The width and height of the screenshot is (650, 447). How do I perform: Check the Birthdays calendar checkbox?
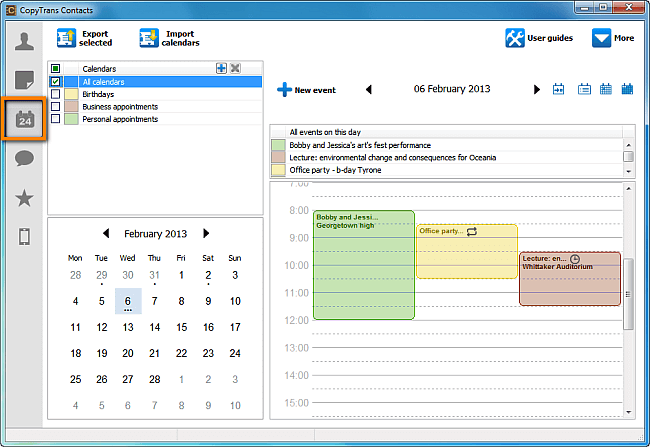(x=56, y=94)
